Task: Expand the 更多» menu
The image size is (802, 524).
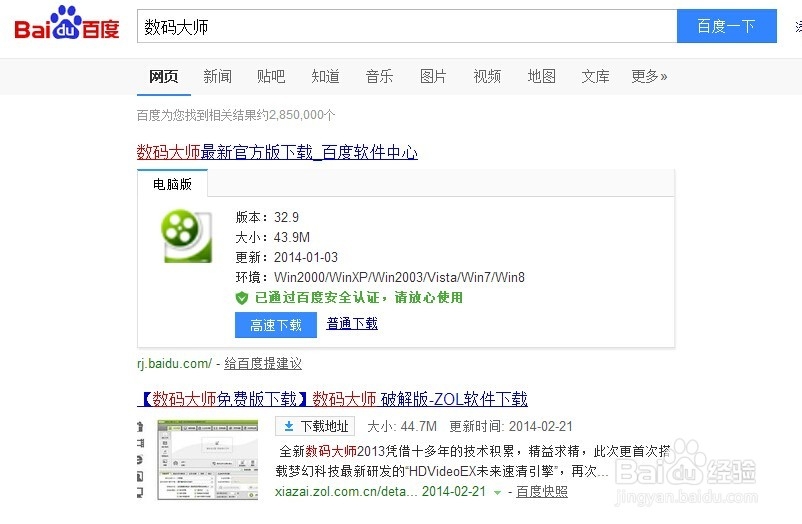Action: [x=649, y=77]
